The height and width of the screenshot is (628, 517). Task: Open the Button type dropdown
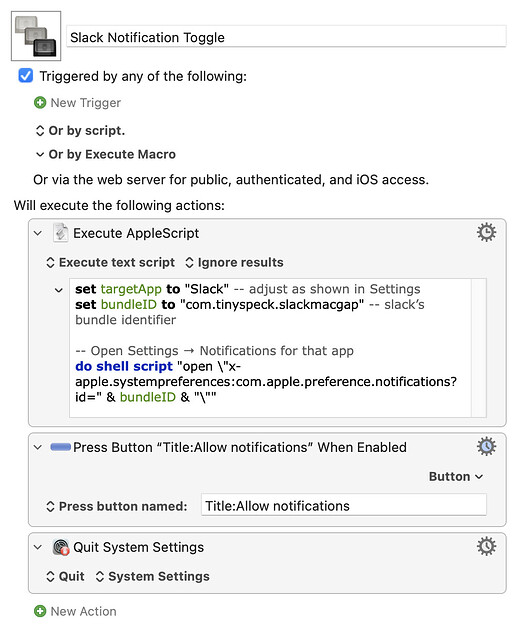456,477
